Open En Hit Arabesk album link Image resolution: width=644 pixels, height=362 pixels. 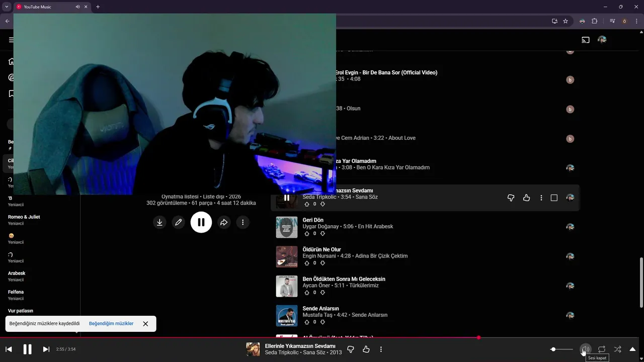tap(375, 227)
